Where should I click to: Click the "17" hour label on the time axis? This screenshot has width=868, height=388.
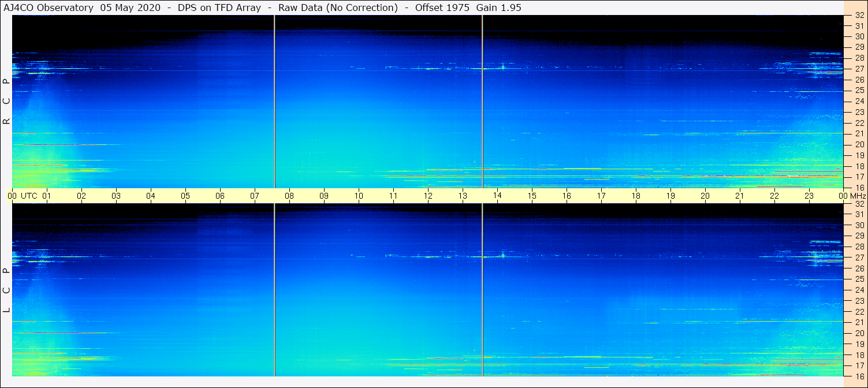601,196
